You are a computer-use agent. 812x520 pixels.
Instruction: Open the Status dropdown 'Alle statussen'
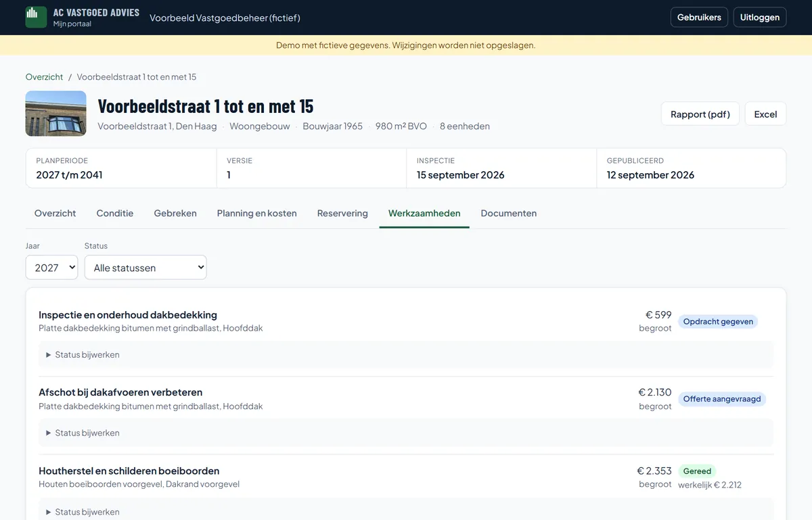point(145,267)
